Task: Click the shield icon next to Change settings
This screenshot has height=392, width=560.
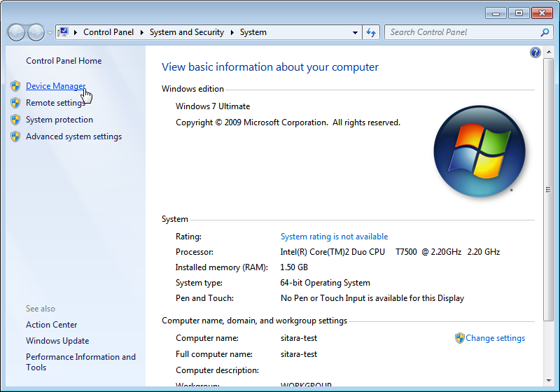Action: coord(459,338)
